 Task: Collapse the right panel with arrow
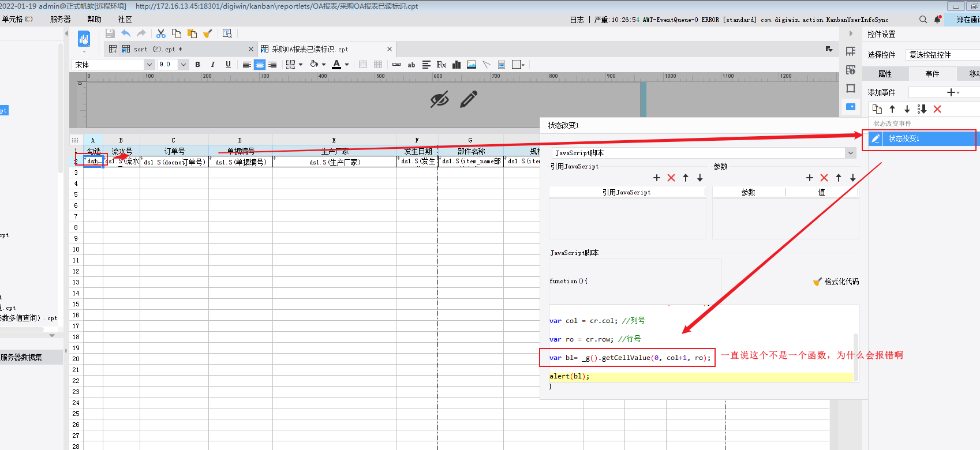(x=851, y=33)
